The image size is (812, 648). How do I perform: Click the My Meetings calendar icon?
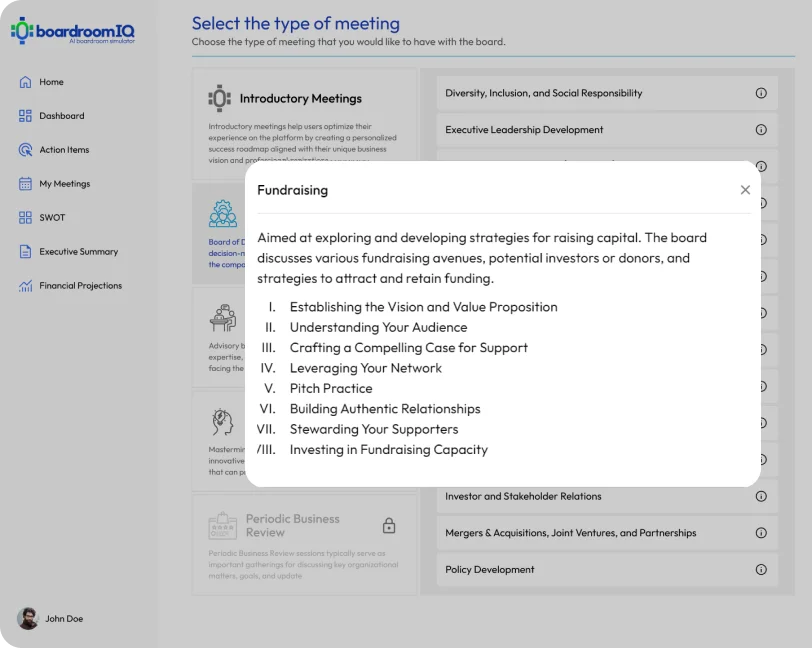[26, 184]
